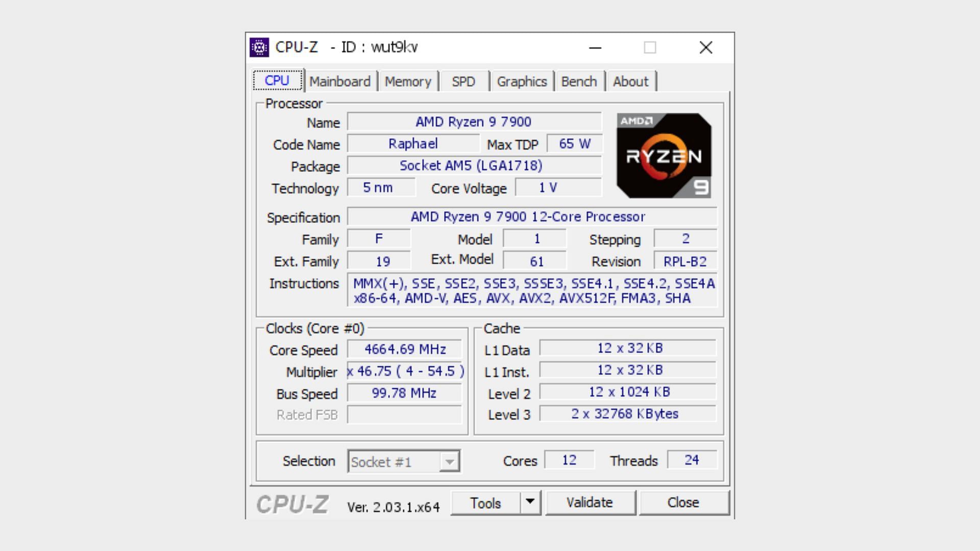The image size is (980, 551).
Task: Click the Cores count field
Action: pos(569,460)
